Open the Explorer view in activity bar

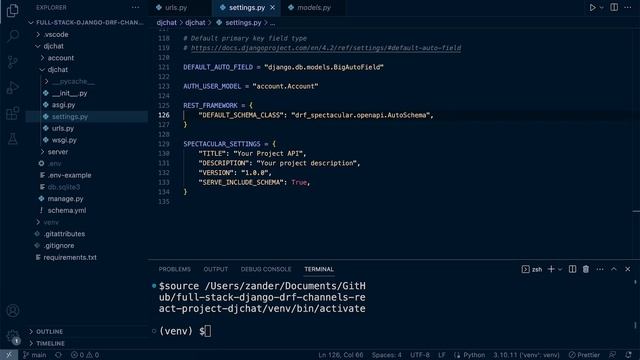(x=13, y=11)
